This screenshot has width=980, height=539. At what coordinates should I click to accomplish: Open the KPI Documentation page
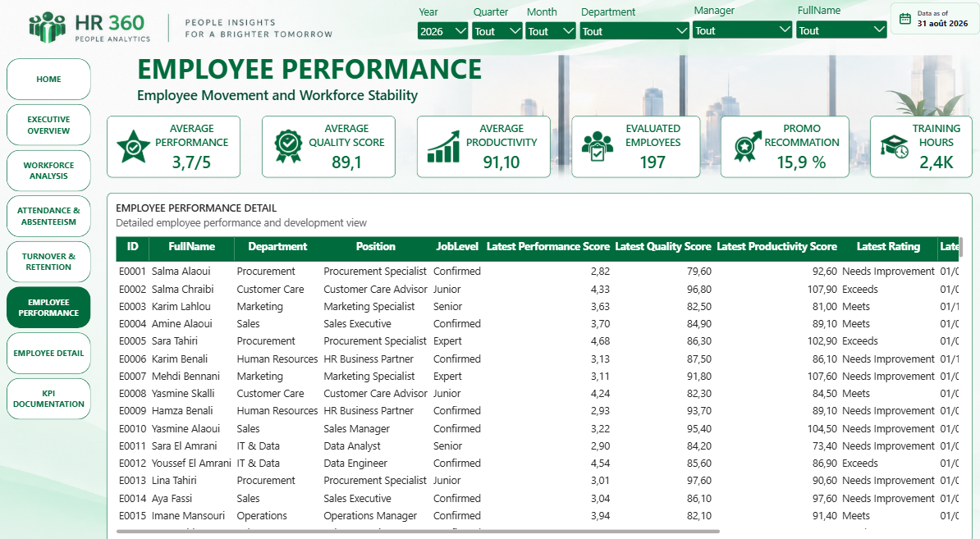pyautogui.click(x=48, y=399)
